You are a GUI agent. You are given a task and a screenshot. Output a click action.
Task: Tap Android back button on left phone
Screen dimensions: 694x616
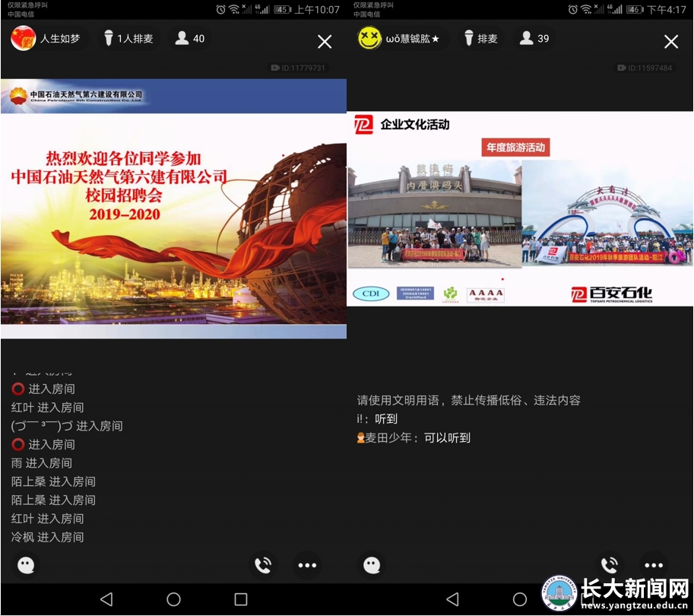pos(106,599)
